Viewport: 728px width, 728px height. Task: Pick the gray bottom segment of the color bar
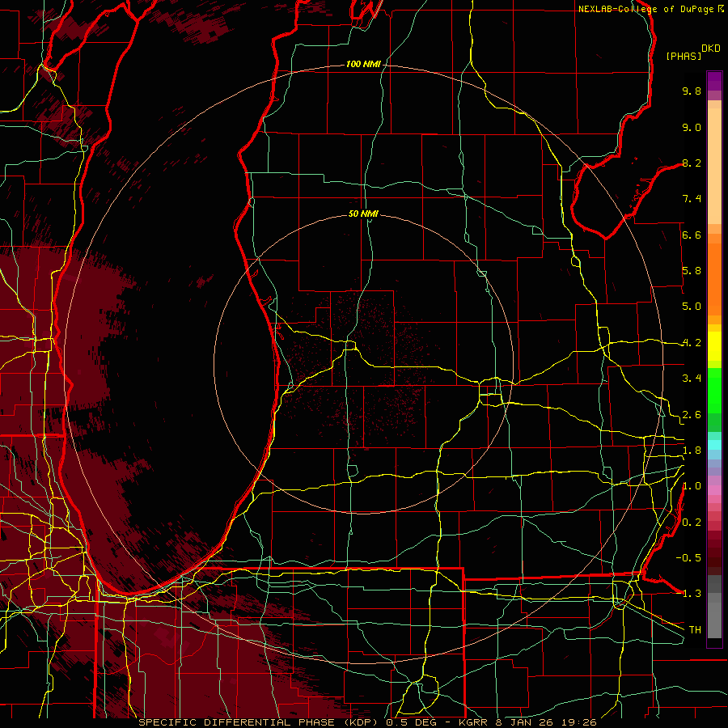(714, 620)
